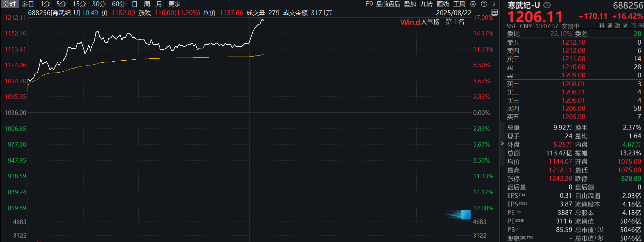Image resolution: width=644 pixels, height=242 pixels.
Task: Click the 买二 price 1206.11
Action: point(573,92)
